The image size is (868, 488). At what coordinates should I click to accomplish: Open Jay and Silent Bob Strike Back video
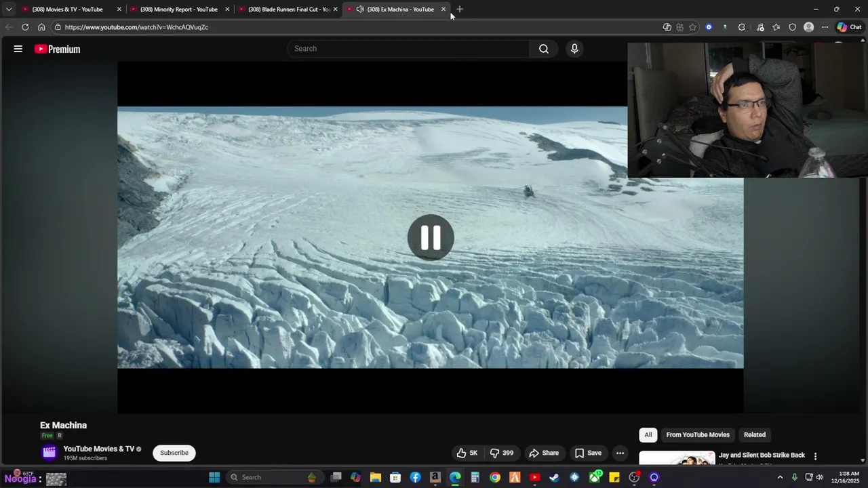(762, 455)
